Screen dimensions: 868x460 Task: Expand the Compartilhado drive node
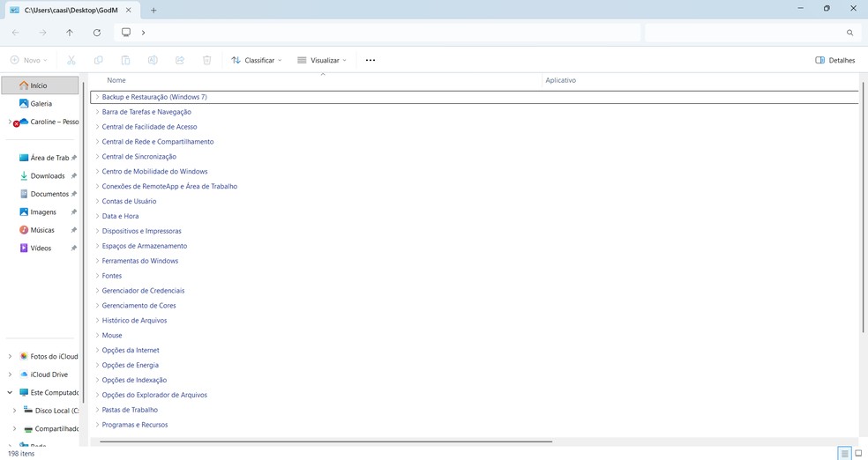pyautogui.click(x=14, y=428)
